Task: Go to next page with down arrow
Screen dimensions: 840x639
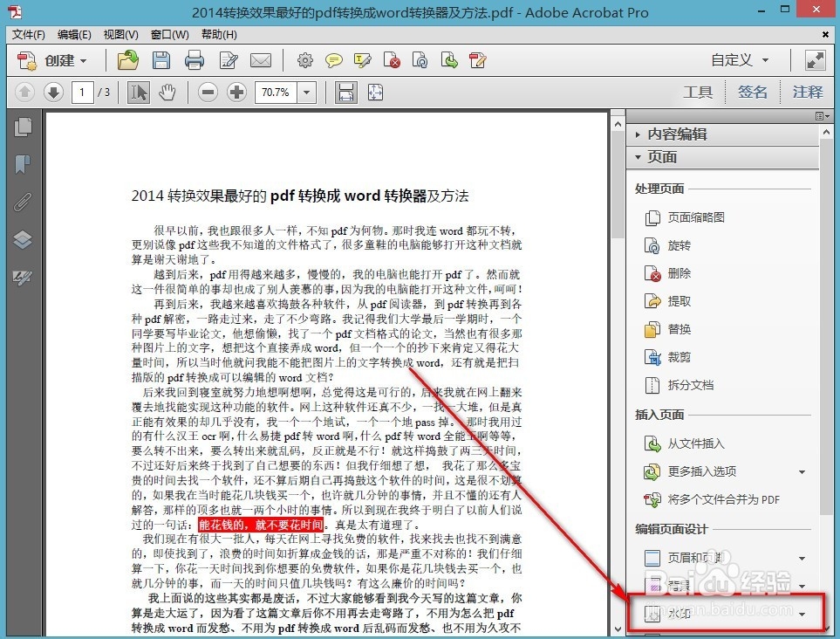Action: pyautogui.click(x=53, y=93)
